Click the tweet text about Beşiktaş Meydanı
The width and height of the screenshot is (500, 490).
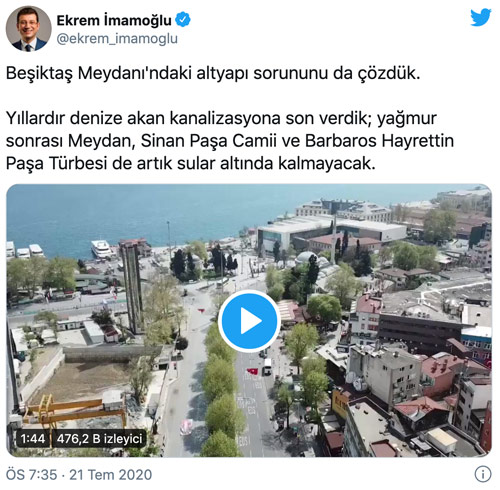pos(213,73)
